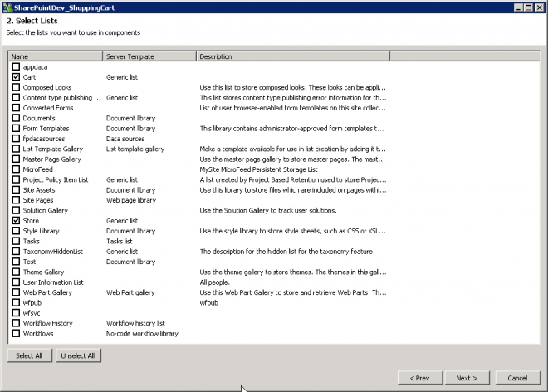Screen dimensions: 548x392
Task: Tick the Tasks list checkbox
Action: pos(16,241)
